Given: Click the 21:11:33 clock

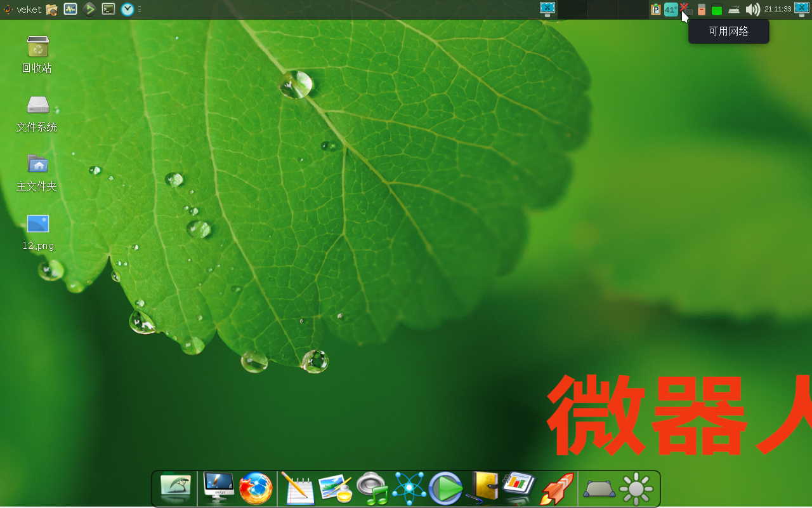Looking at the screenshot, I should tap(778, 9).
